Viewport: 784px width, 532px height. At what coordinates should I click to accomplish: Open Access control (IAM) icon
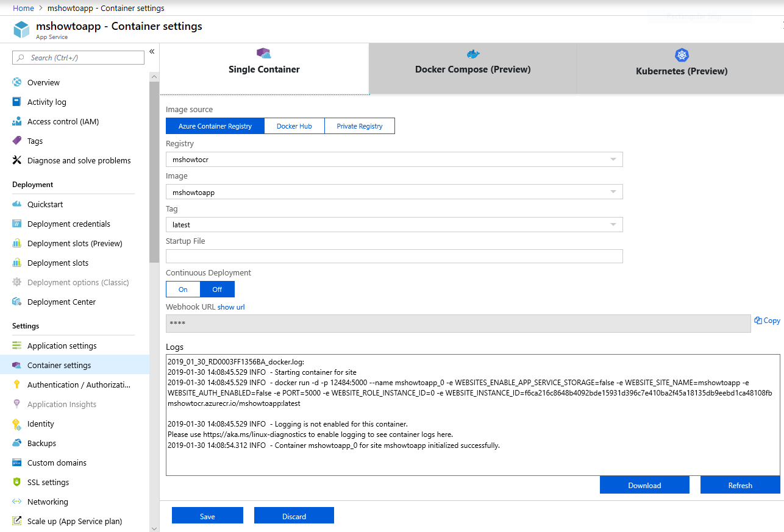tap(17, 121)
